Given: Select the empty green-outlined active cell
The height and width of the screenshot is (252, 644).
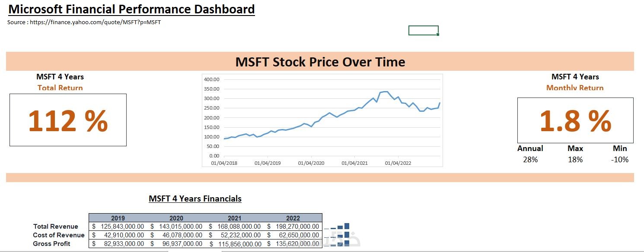Looking at the screenshot, I should (423, 30).
